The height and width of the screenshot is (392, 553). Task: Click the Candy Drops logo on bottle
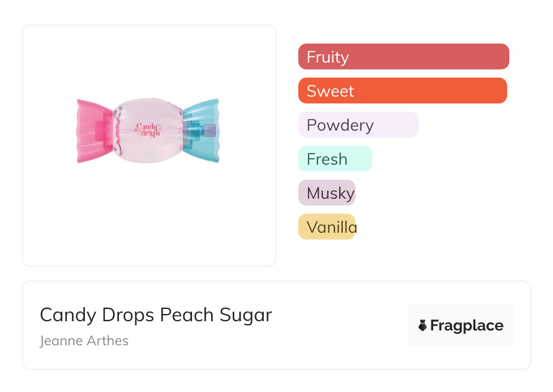[x=148, y=129]
